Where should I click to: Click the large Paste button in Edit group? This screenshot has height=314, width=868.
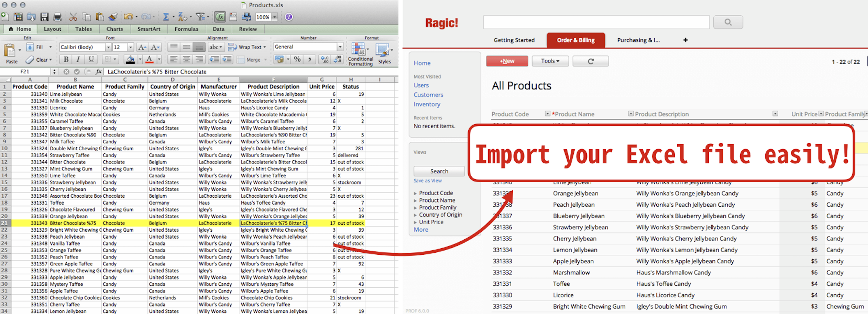point(11,54)
